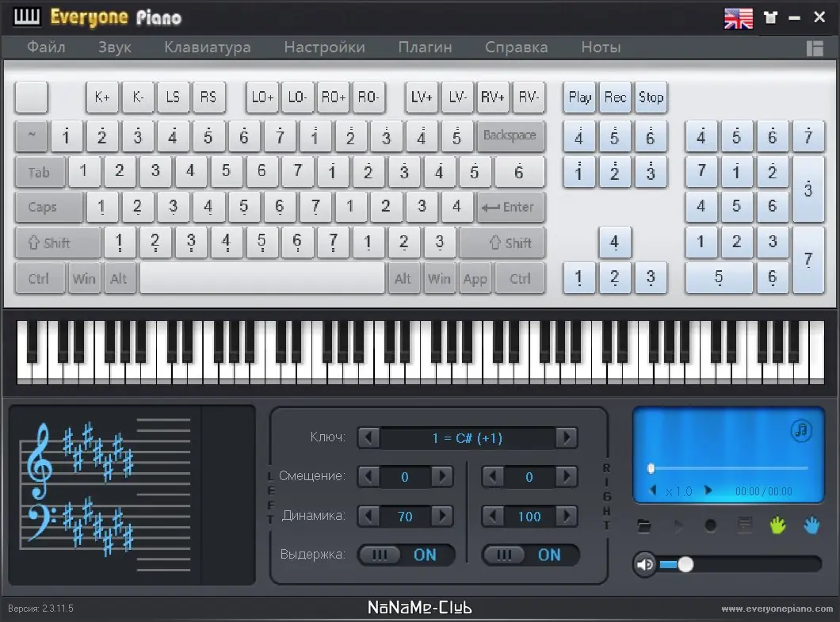This screenshot has width=840, height=622.
Task: Click the LV+ volume key
Action: click(422, 97)
